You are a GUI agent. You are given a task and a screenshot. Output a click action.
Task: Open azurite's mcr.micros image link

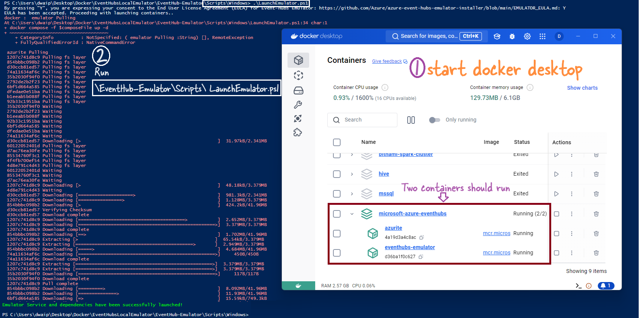497,233
